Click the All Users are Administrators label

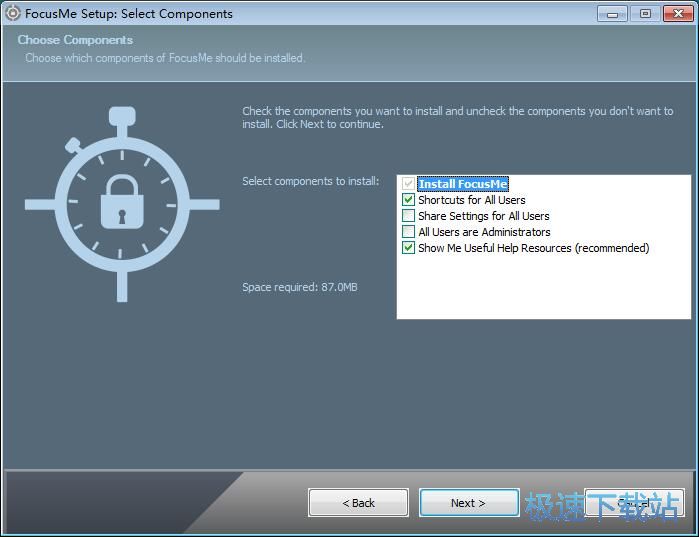point(484,232)
